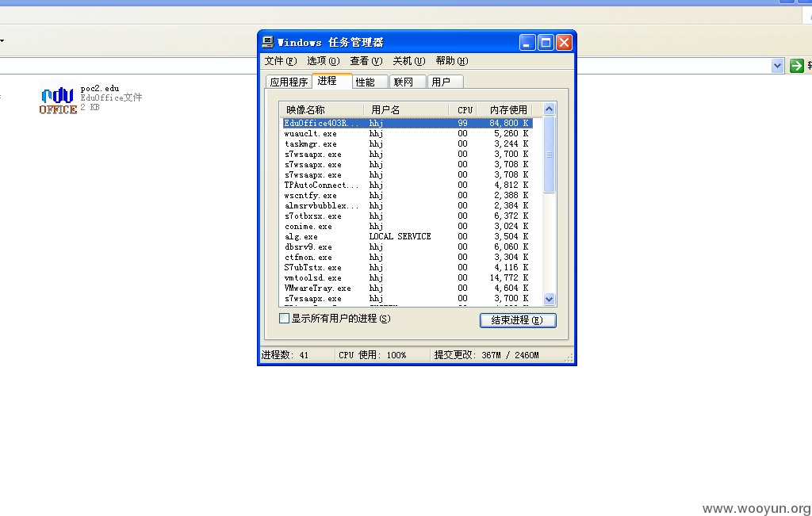The image size is (812, 516).
Task: Select the wuauclt.exe process
Action: pyautogui.click(x=311, y=133)
